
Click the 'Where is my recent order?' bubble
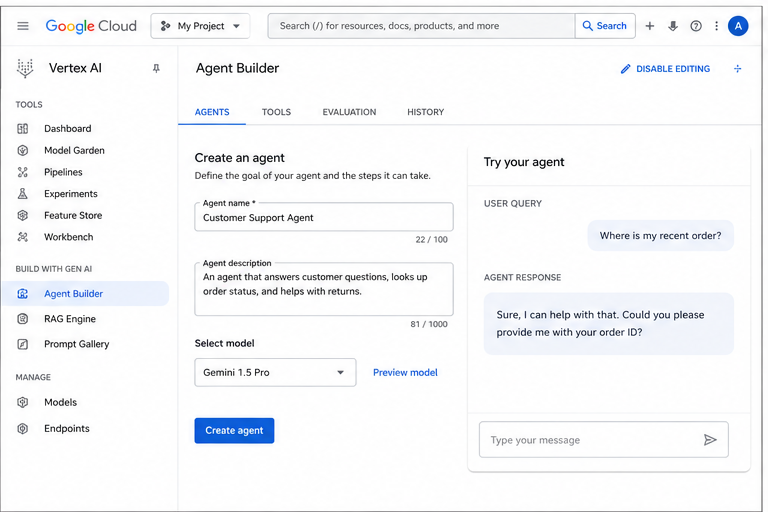[x=660, y=236]
